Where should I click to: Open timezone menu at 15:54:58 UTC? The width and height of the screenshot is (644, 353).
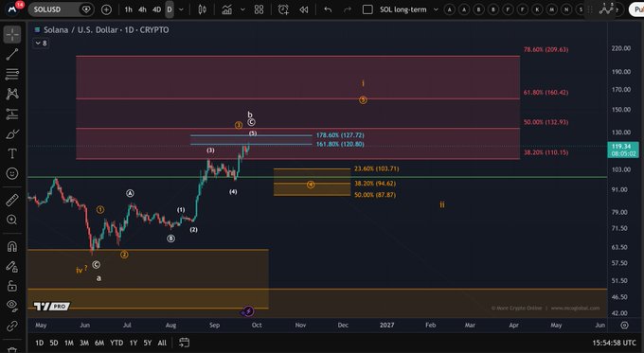pyautogui.click(x=614, y=343)
